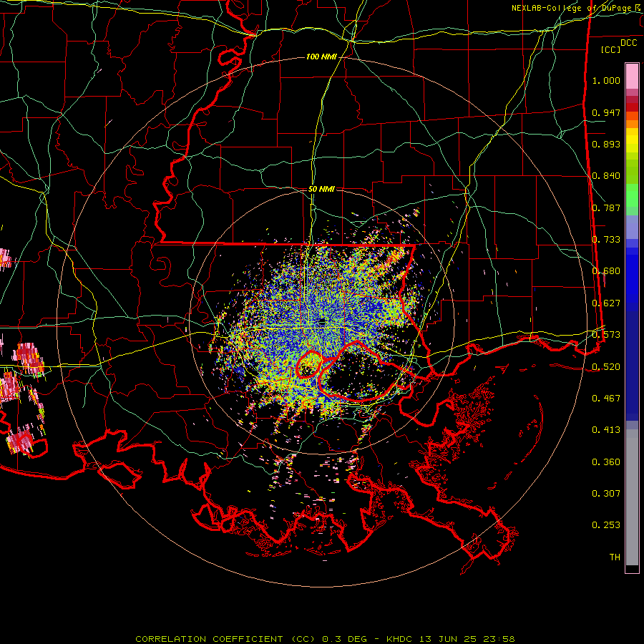The image size is (644, 644).
Task: Click the 0.680 color scale value
Action: point(606,271)
